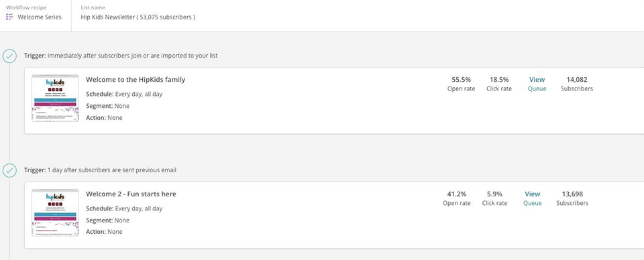This screenshot has height=260, width=644.
Task: Open the HipKids family email thumbnail
Action: pyautogui.click(x=55, y=98)
